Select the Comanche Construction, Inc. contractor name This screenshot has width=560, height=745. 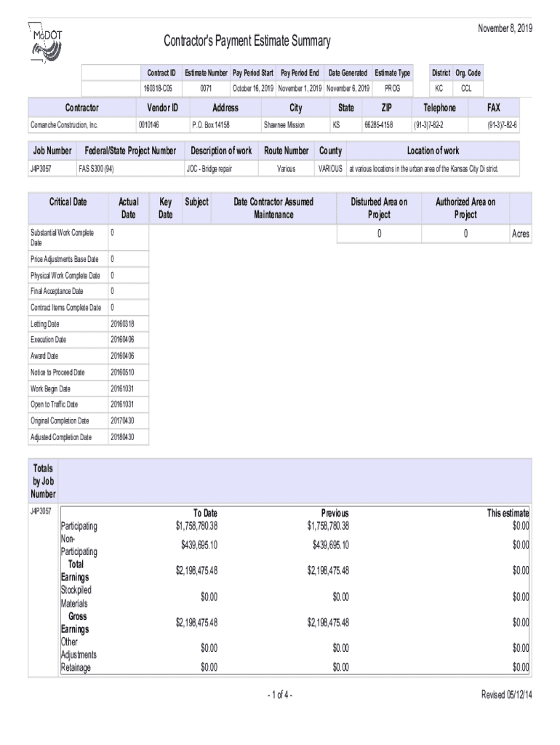(64, 125)
